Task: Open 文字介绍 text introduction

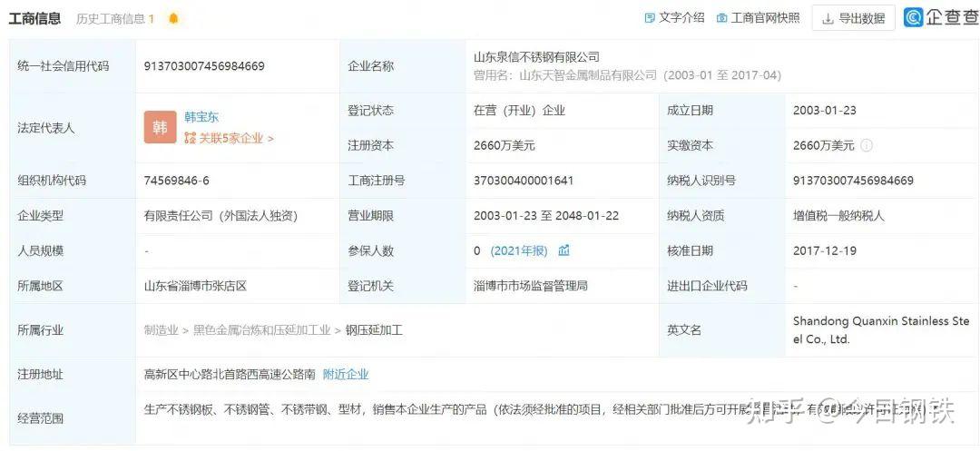Action: (x=674, y=18)
